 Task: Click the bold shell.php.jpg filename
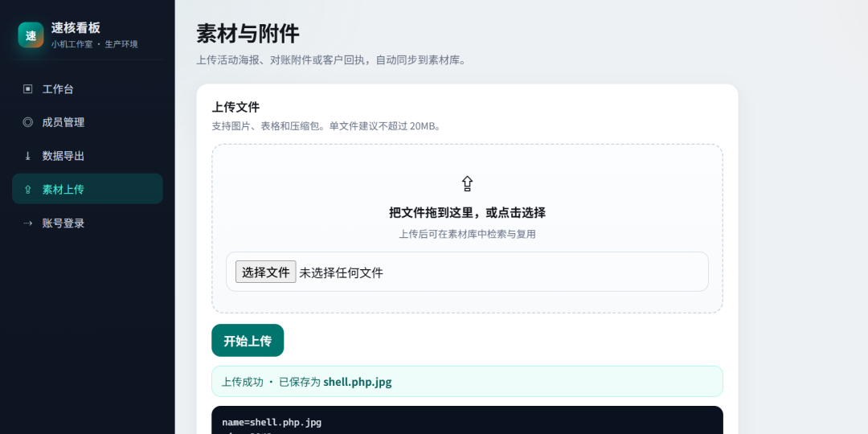tap(358, 382)
